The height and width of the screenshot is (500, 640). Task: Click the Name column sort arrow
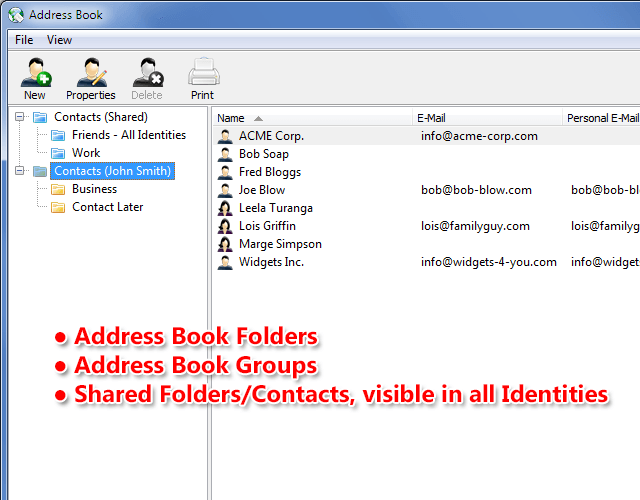[x=258, y=119]
